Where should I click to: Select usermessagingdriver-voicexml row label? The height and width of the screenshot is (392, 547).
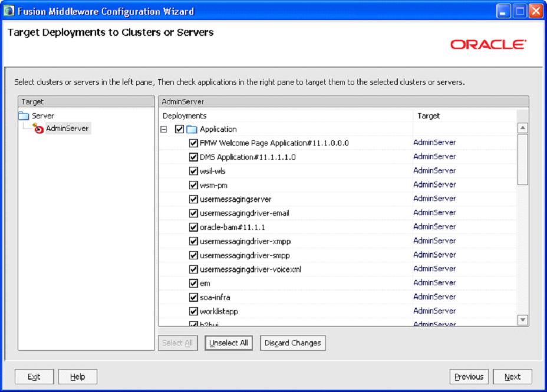click(251, 269)
